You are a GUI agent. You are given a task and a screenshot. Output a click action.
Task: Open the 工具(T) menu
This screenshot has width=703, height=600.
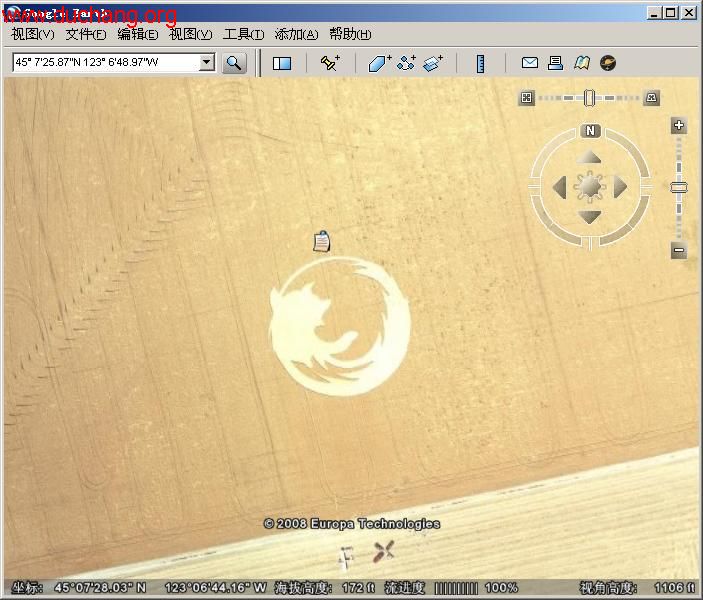[x=243, y=34]
